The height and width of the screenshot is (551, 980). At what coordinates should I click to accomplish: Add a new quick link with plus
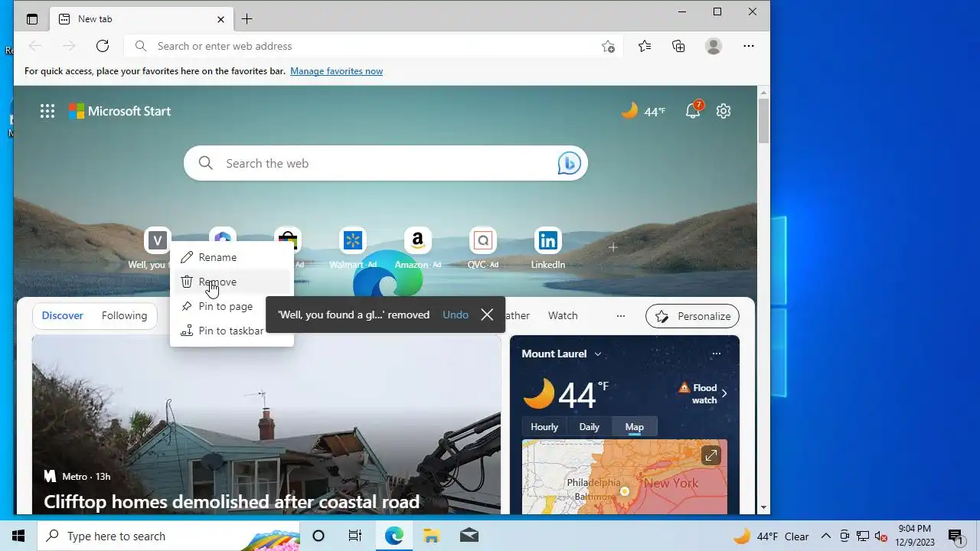pyautogui.click(x=612, y=247)
